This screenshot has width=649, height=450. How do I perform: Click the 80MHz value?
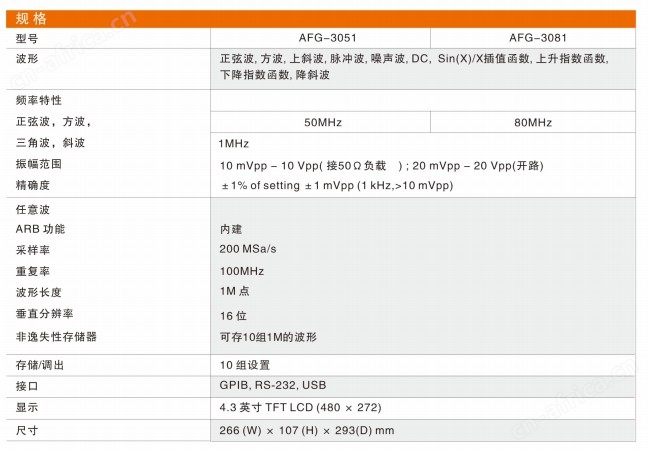tap(533, 123)
